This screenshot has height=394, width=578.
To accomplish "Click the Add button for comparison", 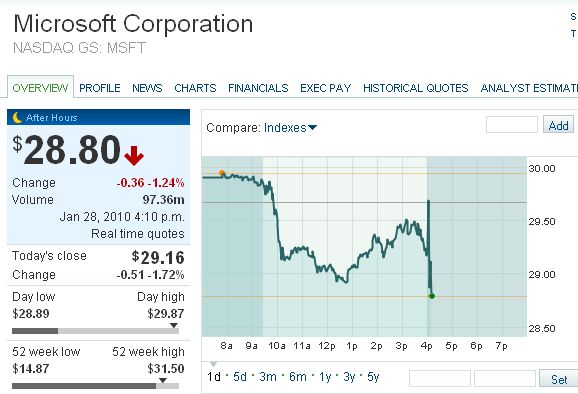I will (x=558, y=125).
